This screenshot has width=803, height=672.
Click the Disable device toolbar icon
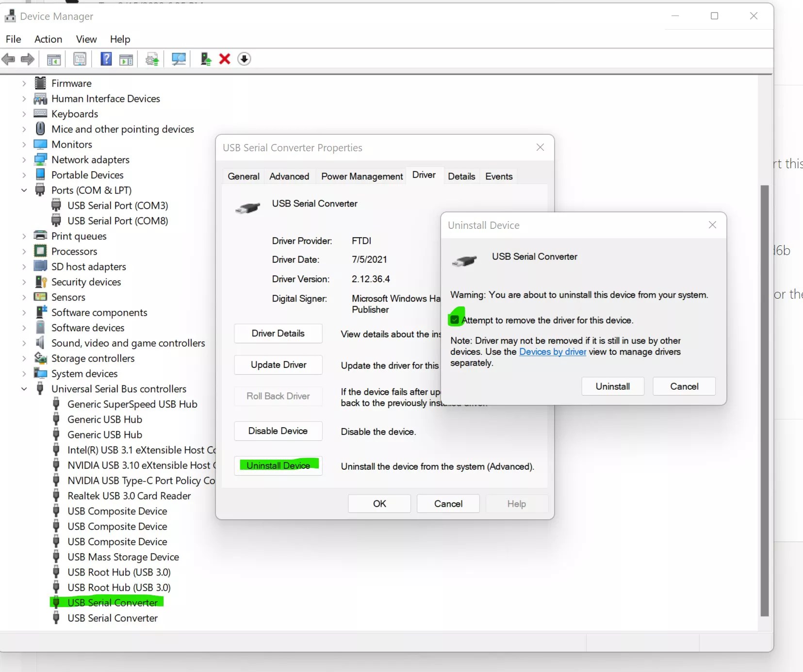[245, 59]
